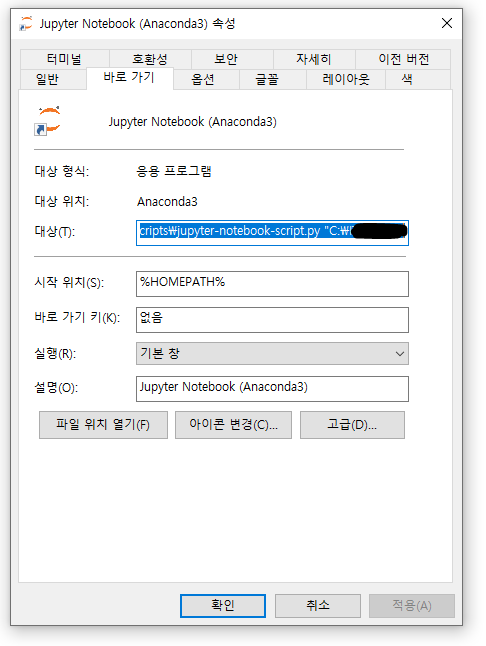Click the 대상 위치 value Anaconda3
The height and width of the screenshot is (646, 486).
[167, 202]
